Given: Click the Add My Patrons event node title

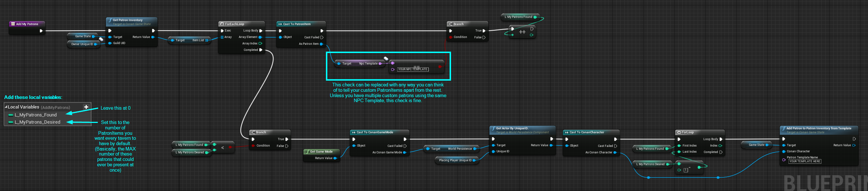Looking at the screenshot, I should 27,24.
